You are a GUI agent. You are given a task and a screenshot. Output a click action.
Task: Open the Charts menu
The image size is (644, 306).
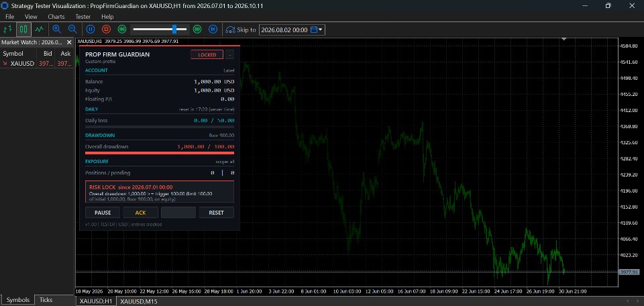[x=56, y=17]
